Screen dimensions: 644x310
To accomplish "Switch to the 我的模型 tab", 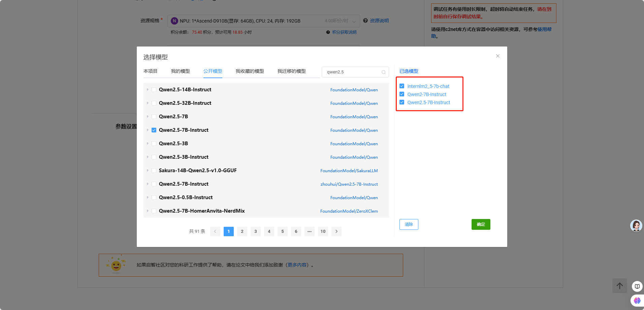I will click(181, 71).
